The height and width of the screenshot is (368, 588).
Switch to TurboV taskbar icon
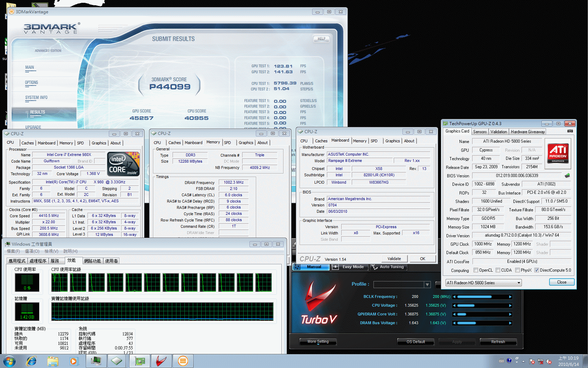tap(161, 361)
